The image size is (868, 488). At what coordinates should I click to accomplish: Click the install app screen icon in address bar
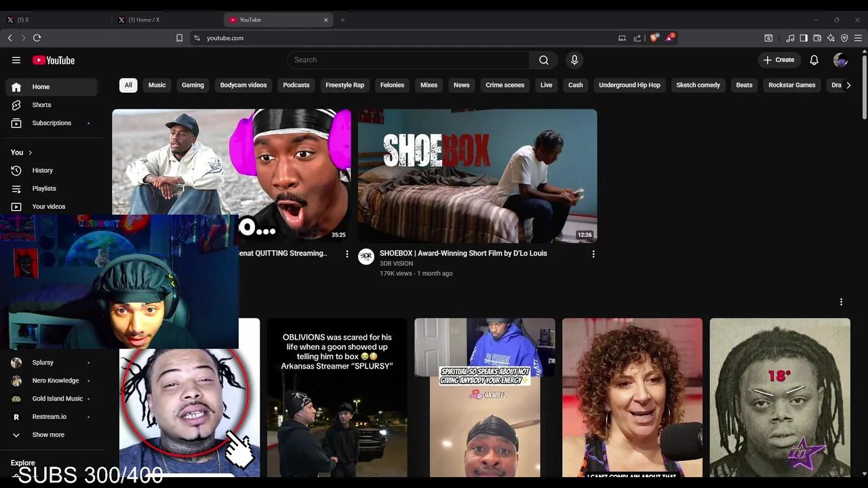tap(622, 38)
